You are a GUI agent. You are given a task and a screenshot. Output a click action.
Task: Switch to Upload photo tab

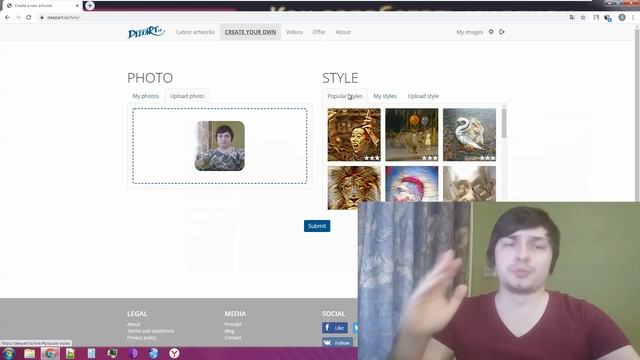point(187,96)
